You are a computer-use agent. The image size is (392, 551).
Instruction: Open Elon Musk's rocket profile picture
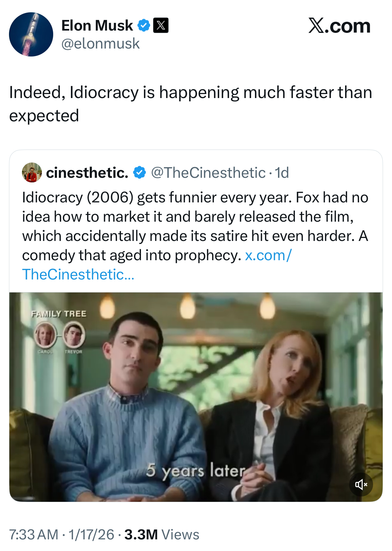point(31,34)
